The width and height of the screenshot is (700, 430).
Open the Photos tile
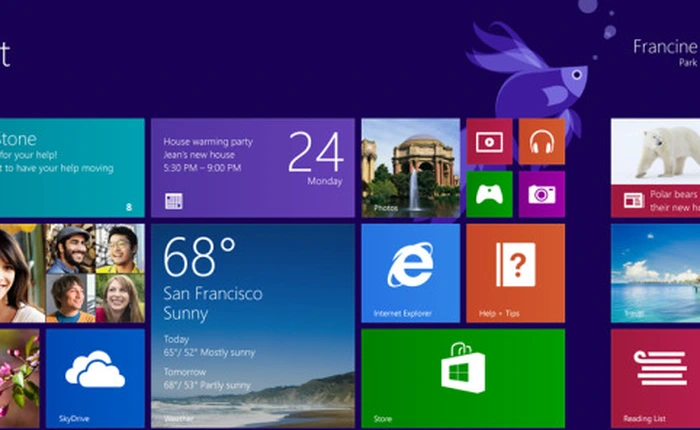click(410, 167)
